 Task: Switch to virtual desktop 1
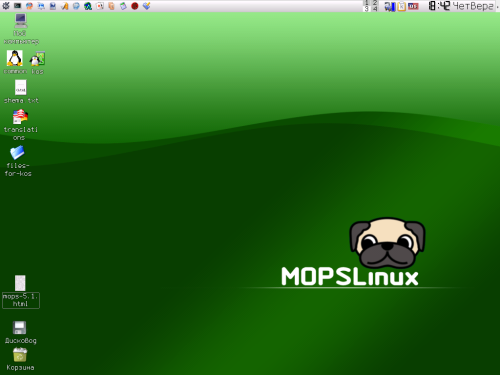click(x=367, y=3)
